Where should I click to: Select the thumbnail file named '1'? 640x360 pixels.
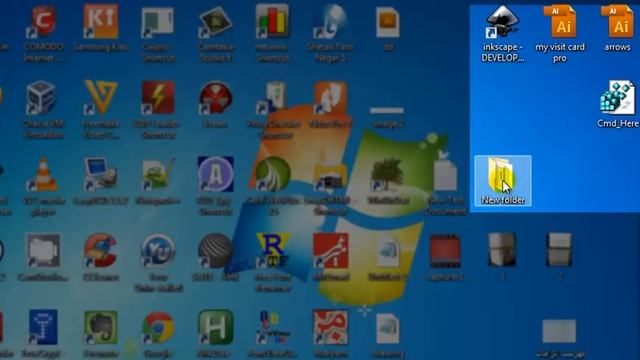502,257
